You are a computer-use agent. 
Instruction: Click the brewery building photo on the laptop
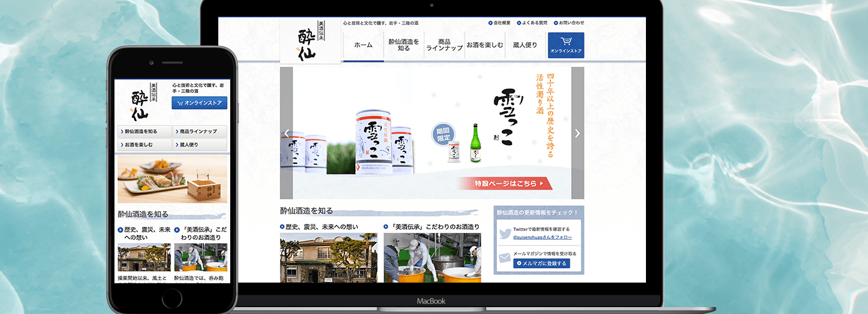(328, 257)
